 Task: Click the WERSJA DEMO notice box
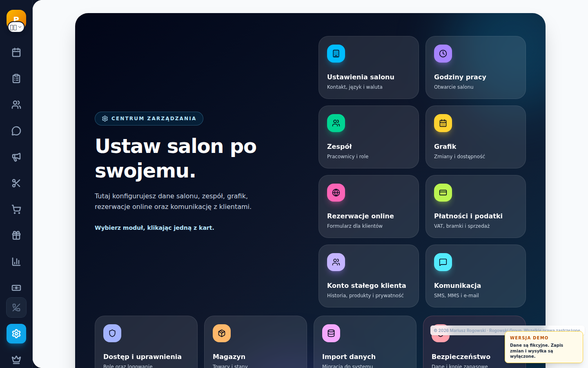tap(544, 347)
